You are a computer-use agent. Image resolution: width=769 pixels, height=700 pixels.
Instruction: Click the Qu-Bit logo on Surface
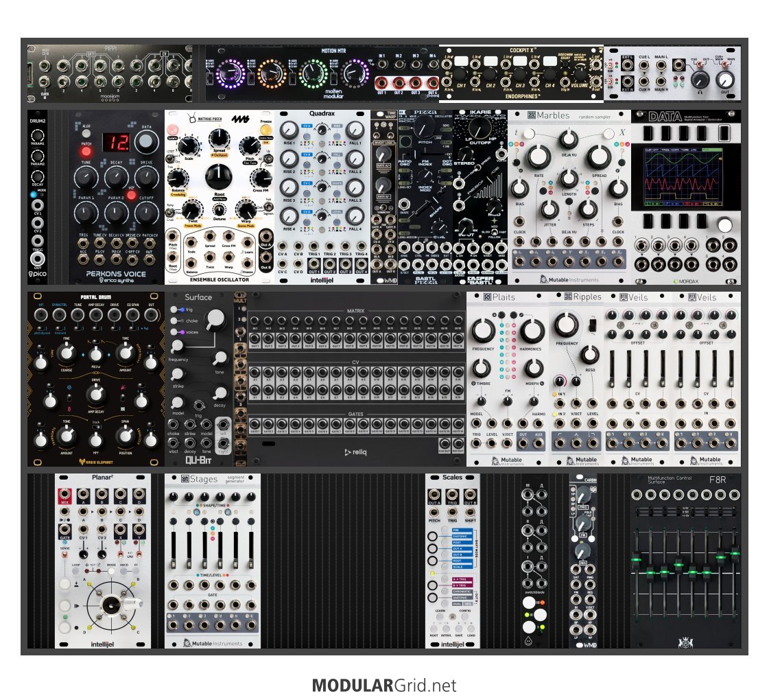[x=198, y=460]
